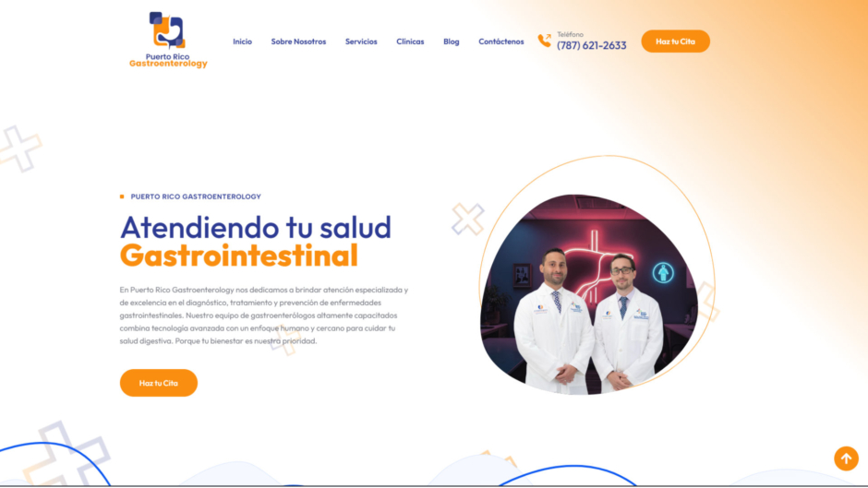Click the doctors' photo in hero

(x=589, y=294)
